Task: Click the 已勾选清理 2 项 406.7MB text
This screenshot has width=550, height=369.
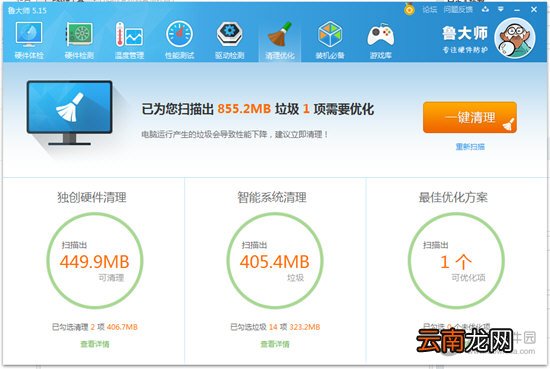Action: pos(95,327)
